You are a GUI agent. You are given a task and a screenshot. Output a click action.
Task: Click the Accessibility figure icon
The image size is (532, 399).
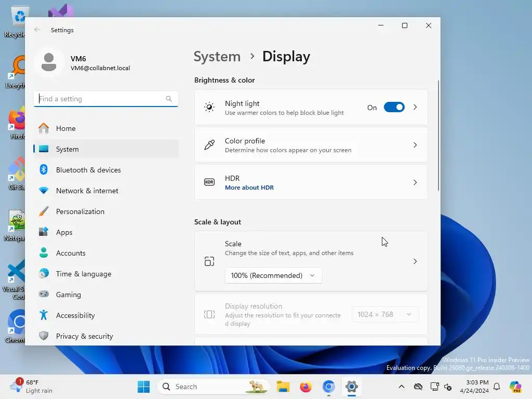pyautogui.click(x=44, y=315)
